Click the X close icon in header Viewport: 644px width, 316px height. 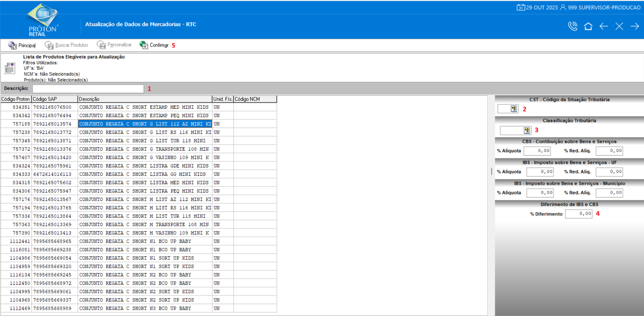[x=619, y=26]
